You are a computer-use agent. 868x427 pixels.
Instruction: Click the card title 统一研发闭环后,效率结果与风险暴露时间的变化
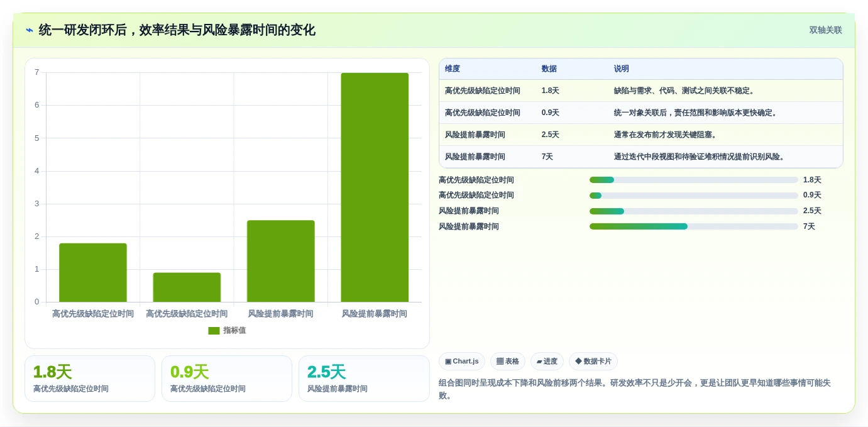tap(177, 30)
